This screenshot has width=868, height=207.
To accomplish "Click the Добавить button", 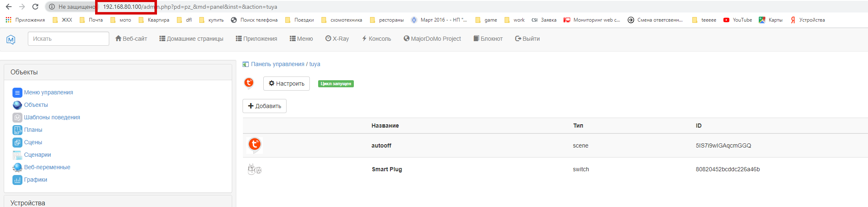I will pyautogui.click(x=265, y=106).
